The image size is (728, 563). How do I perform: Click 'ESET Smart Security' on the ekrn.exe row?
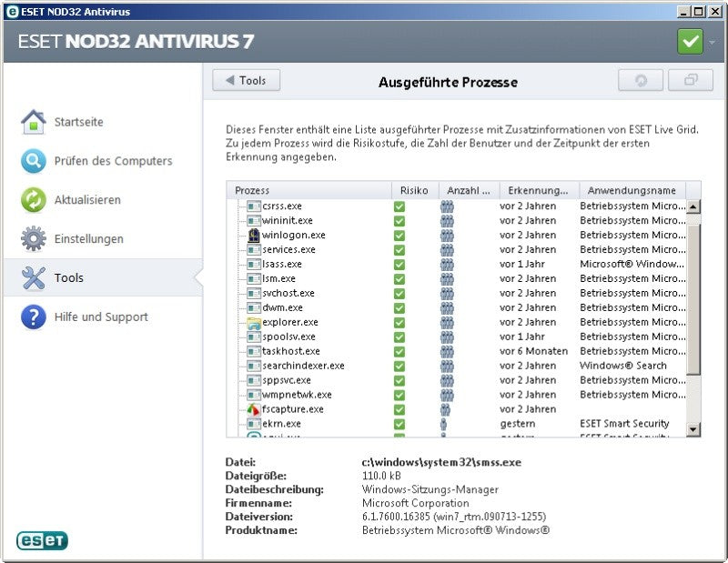click(624, 424)
